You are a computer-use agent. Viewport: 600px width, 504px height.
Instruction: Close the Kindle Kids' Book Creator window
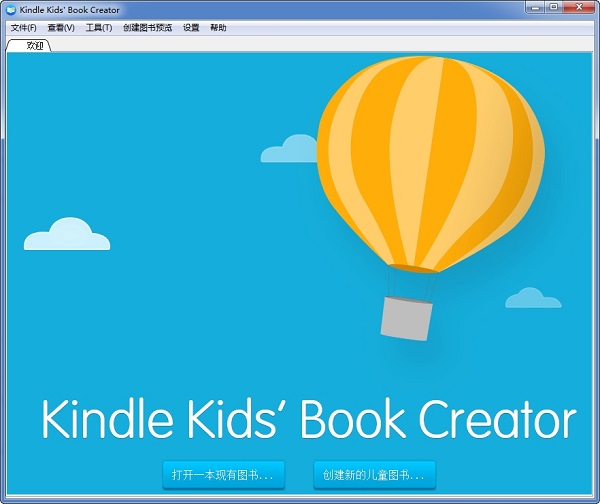(x=579, y=7)
